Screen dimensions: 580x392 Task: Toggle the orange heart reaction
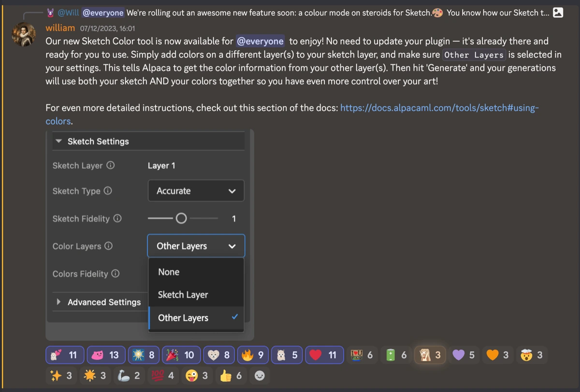click(x=498, y=355)
